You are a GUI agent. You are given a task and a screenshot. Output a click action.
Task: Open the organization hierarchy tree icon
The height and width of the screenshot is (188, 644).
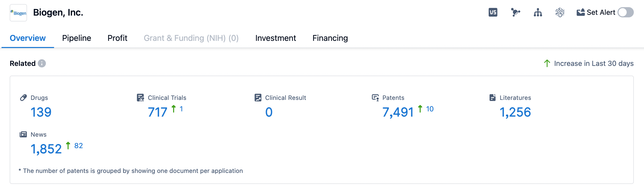click(538, 12)
